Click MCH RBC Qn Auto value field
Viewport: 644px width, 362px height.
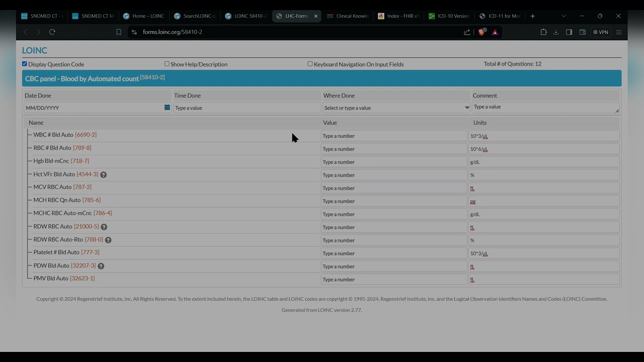(x=394, y=201)
